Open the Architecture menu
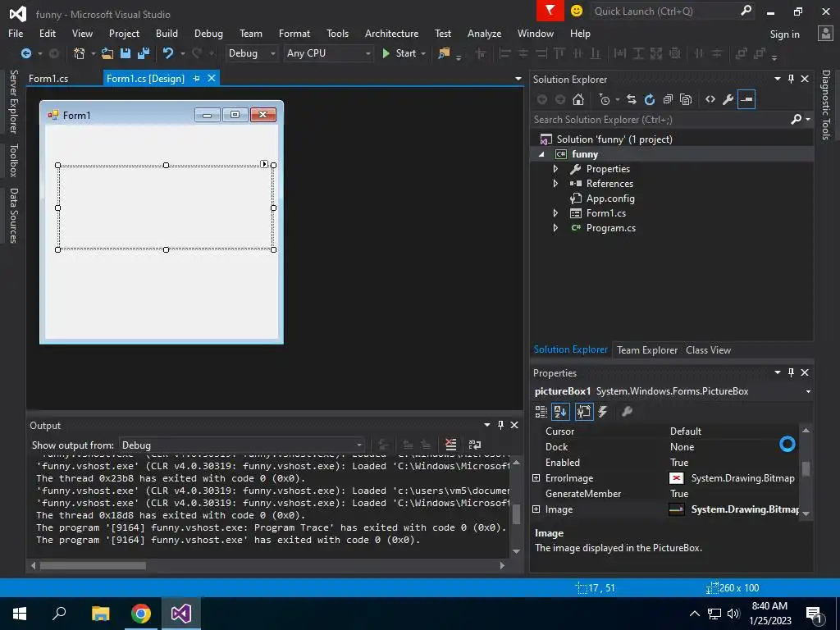840x630 pixels. [x=391, y=33]
